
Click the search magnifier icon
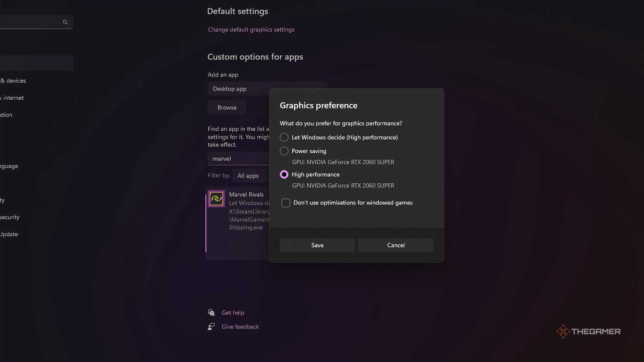click(65, 22)
